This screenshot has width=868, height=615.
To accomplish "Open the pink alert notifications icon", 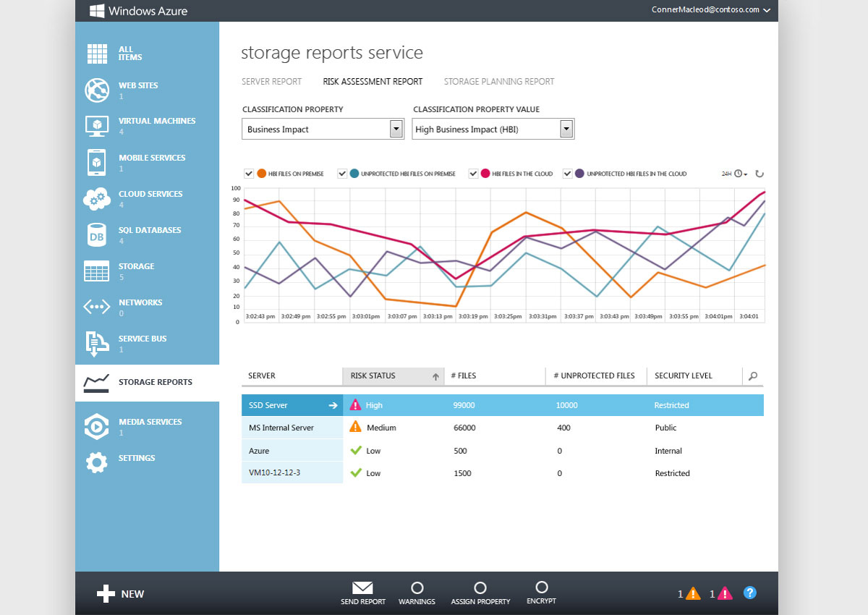I will [x=725, y=593].
